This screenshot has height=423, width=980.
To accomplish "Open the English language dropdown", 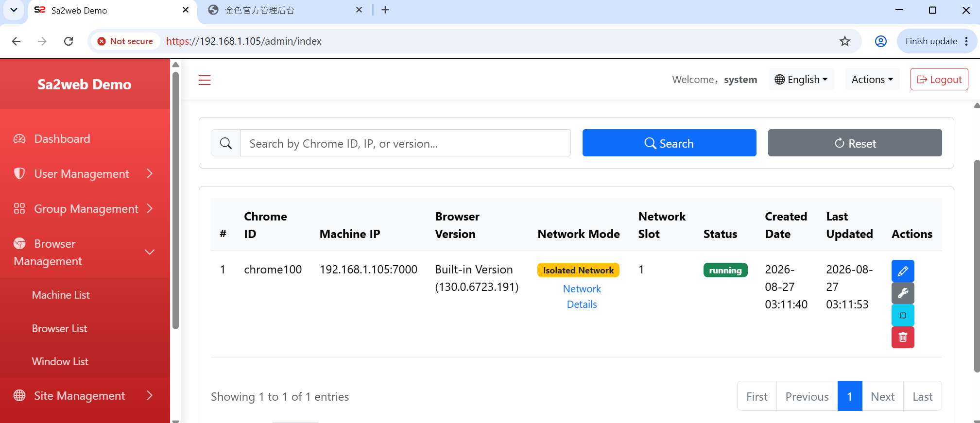I will click(801, 79).
